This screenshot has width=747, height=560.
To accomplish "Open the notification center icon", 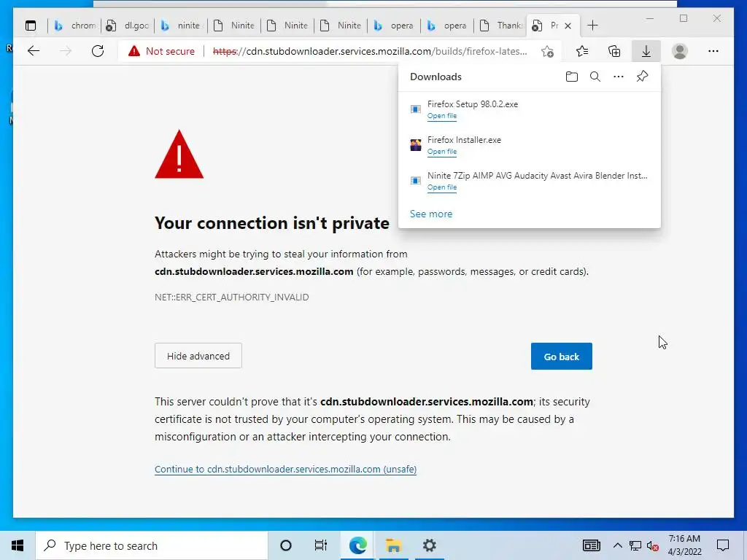I will click(723, 545).
